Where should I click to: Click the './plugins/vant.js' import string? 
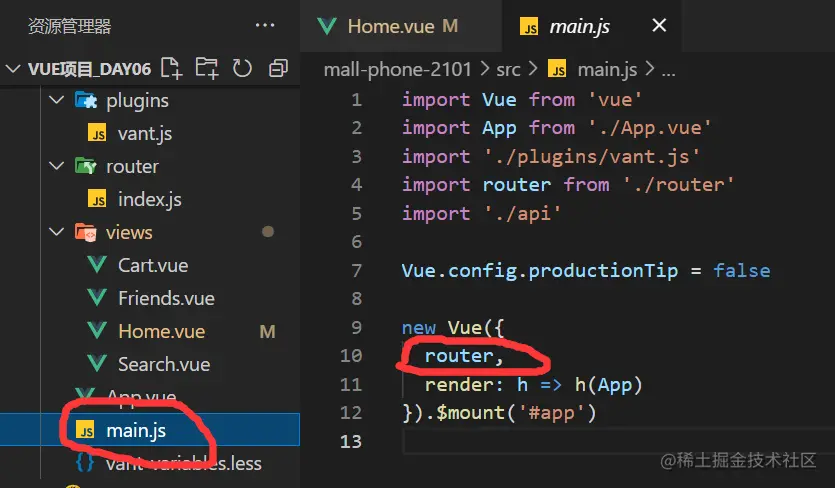click(592, 157)
